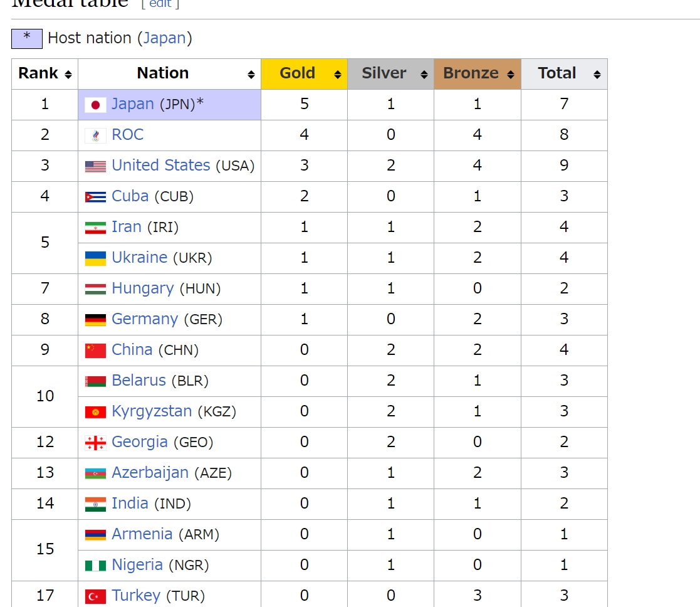Click the Hungary flag icon

coord(95,290)
